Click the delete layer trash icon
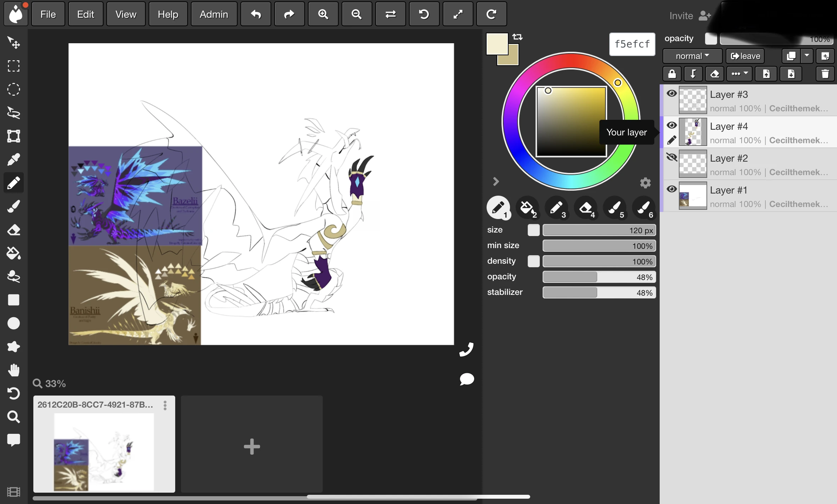837x504 pixels. click(x=825, y=74)
